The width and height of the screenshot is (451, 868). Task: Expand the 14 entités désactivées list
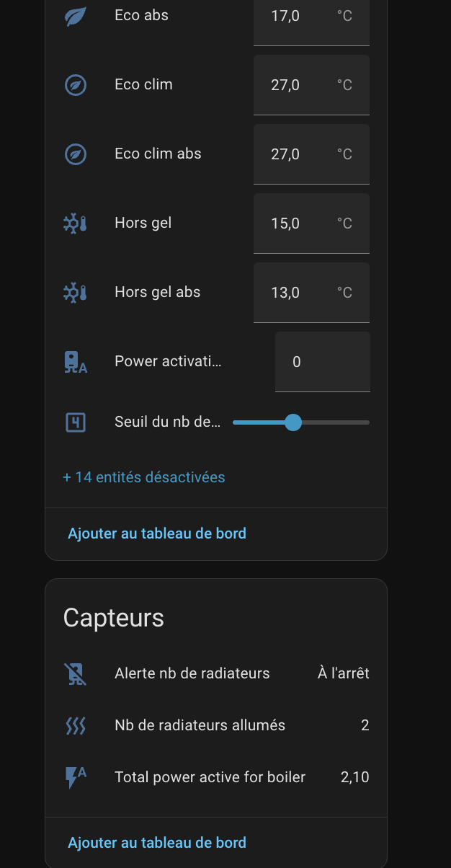click(144, 477)
